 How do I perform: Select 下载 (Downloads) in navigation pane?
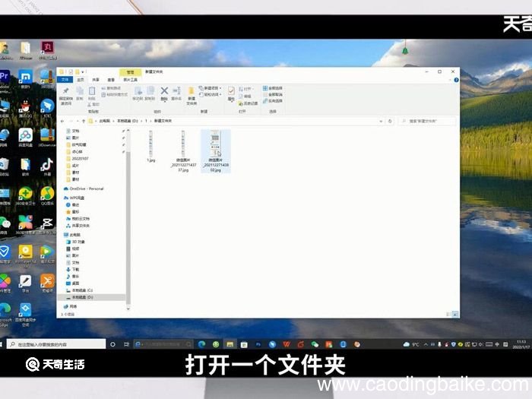(x=73, y=269)
